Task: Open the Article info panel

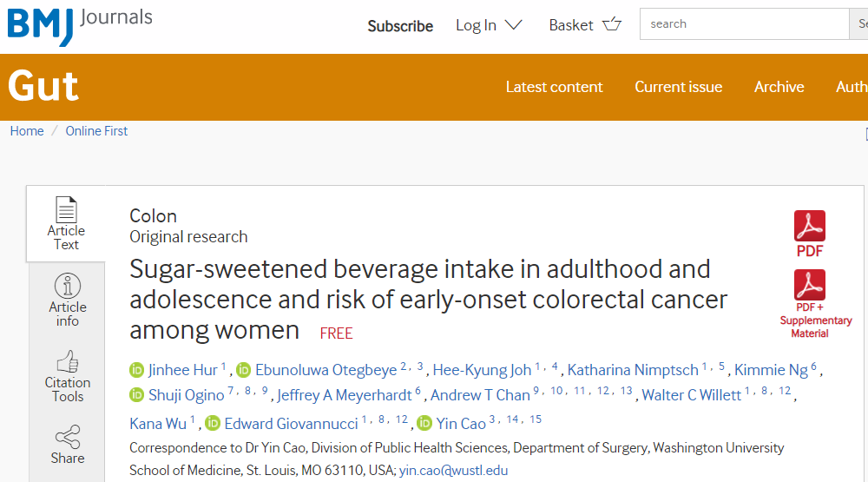Action: click(x=67, y=286)
